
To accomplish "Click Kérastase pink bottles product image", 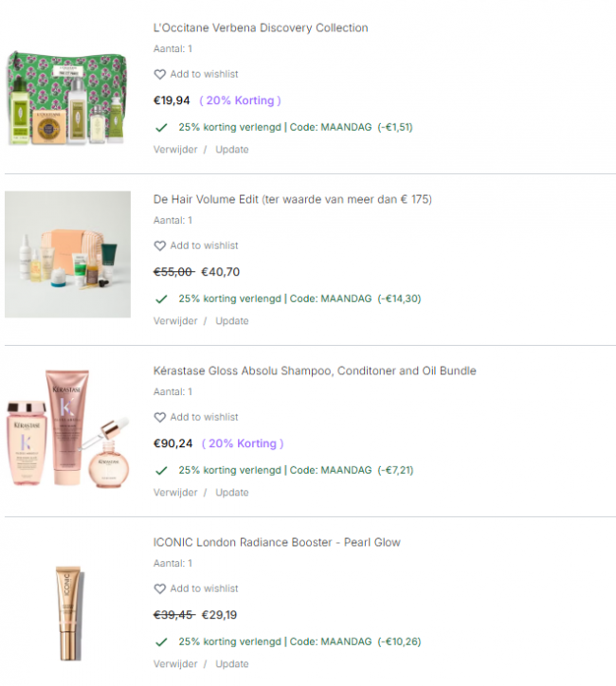I will tap(68, 428).
